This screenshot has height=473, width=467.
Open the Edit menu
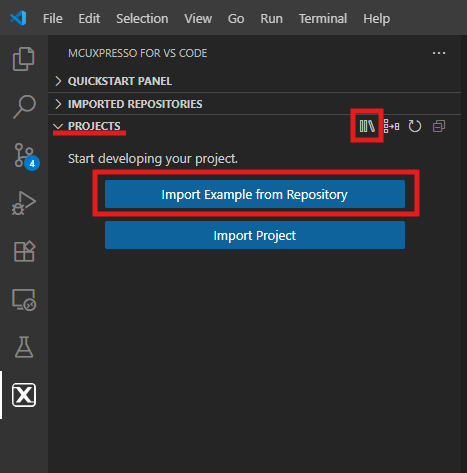pos(89,19)
